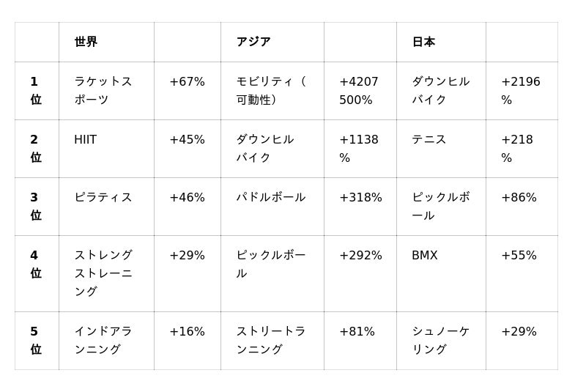
Task: Select the インドアランニング cell
Action: pos(103,341)
